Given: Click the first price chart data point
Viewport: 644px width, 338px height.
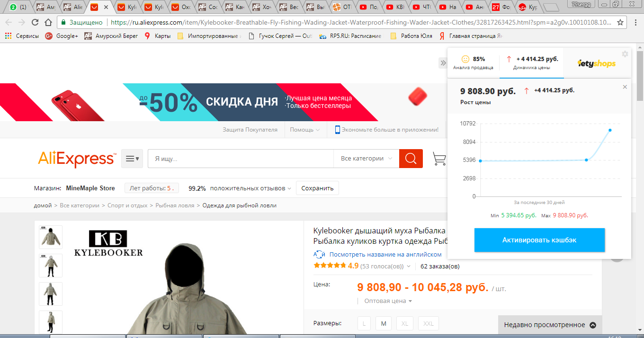Looking at the screenshot, I should [480, 161].
